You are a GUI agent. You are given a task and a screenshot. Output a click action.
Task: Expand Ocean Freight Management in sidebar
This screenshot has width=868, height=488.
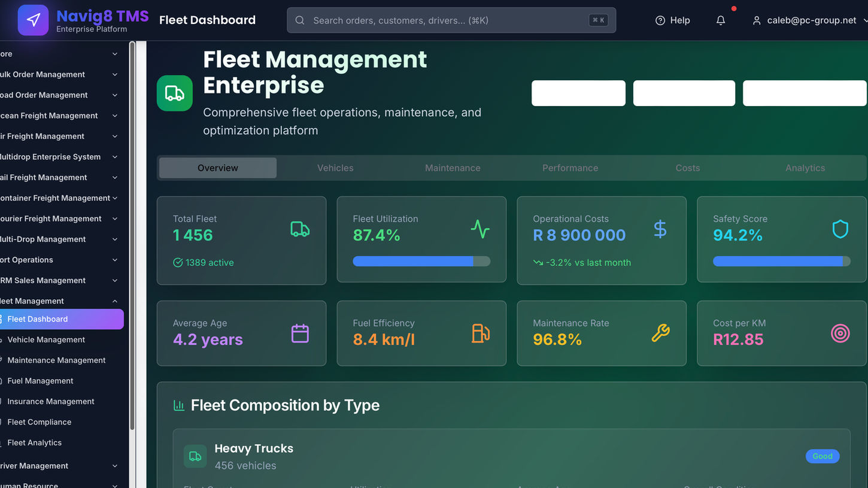click(x=60, y=116)
